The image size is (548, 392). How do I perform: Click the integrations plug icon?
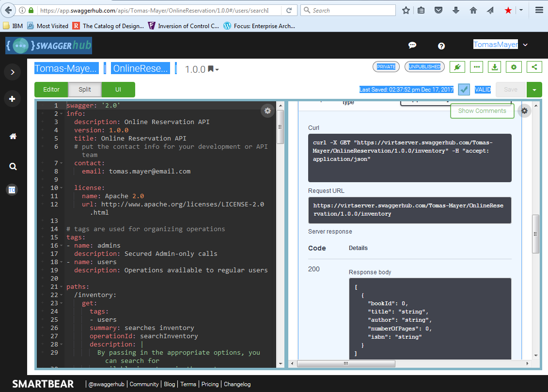click(x=457, y=67)
